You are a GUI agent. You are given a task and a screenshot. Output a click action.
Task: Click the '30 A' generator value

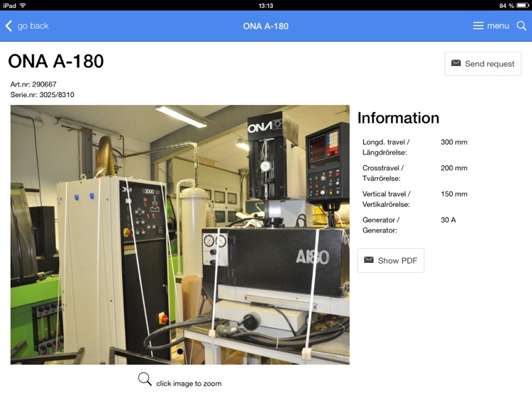tap(448, 220)
